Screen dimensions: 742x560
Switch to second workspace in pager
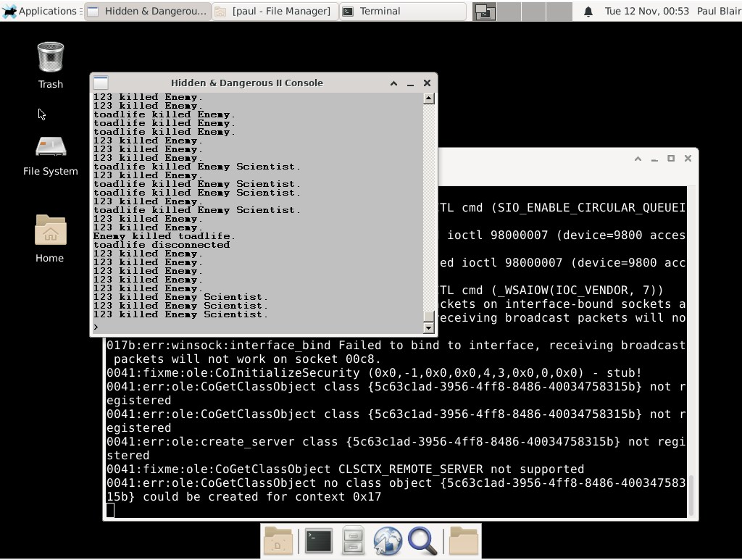pos(509,12)
